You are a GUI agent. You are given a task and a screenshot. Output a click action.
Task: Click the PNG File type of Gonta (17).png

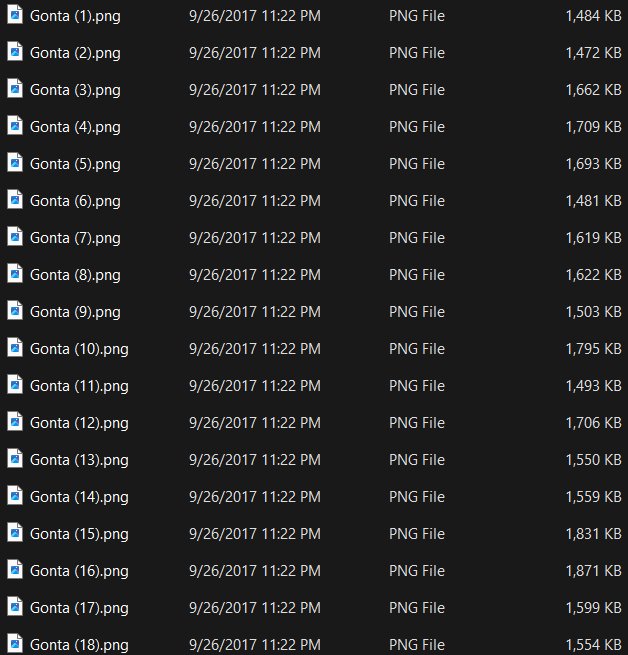pyautogui.click(x=417, y=608)
